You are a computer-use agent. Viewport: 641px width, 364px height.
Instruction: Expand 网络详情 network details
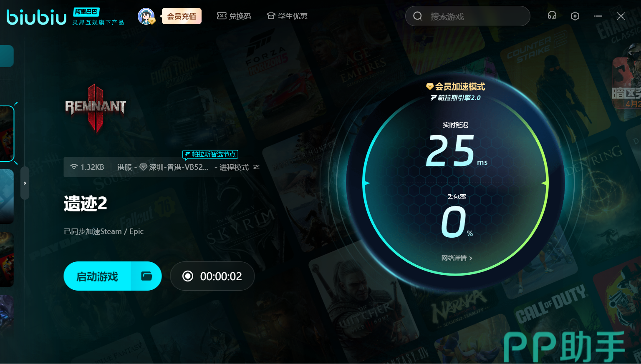click(457, 258)
